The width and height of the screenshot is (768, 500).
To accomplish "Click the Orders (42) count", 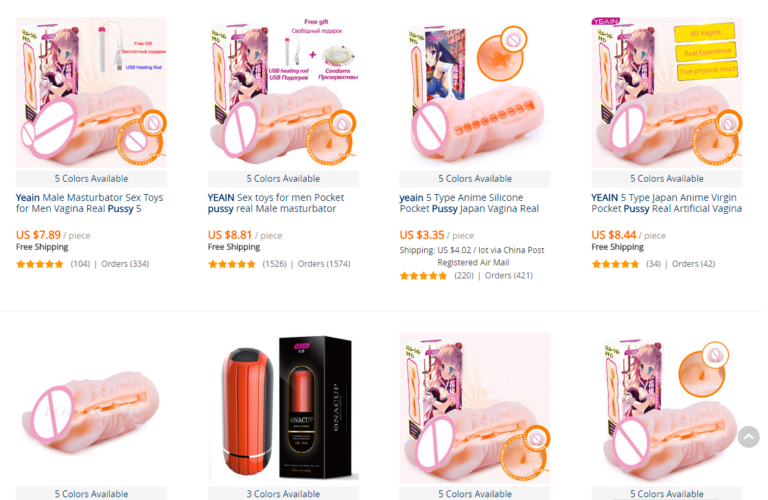I will [x=693, y=264].
